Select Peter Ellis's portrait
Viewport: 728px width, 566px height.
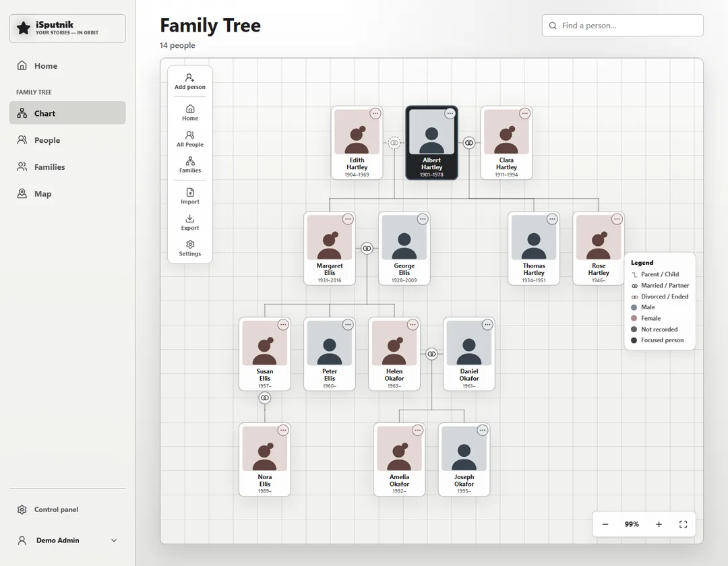(330, 343)
